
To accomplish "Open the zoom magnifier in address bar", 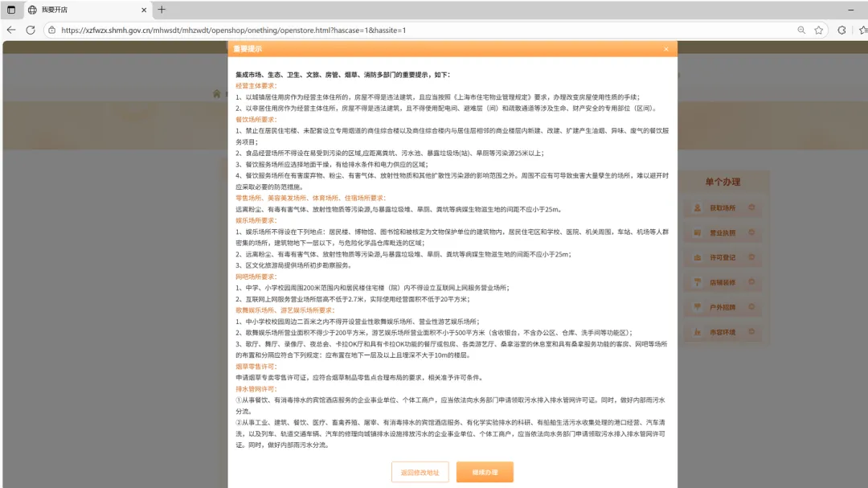I will click(x=801, y=30).
